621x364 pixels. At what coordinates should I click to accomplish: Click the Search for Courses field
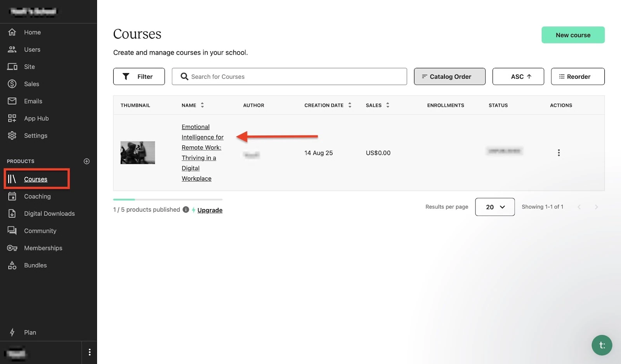290,76
